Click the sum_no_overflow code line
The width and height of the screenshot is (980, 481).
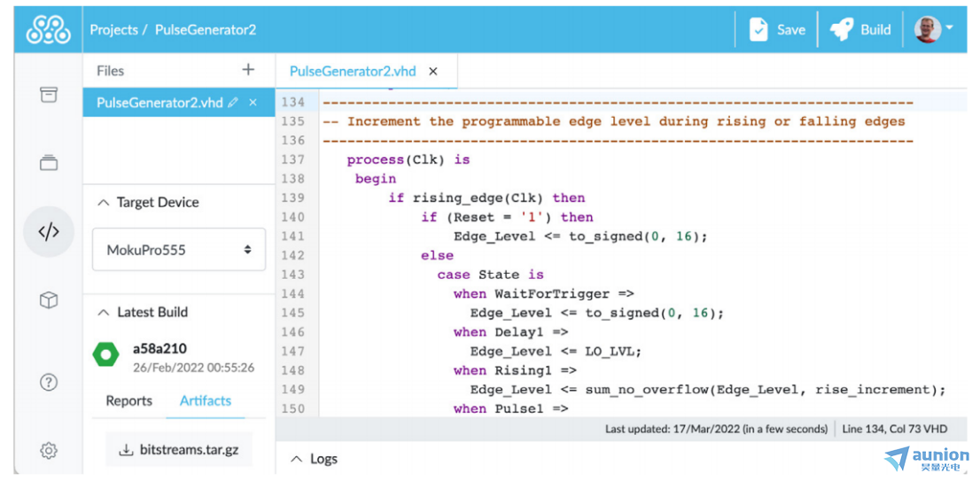click(707, 390)
